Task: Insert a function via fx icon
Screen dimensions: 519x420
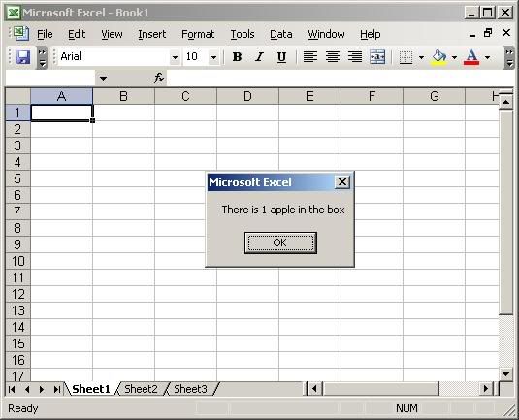Action: coord(159,79)
